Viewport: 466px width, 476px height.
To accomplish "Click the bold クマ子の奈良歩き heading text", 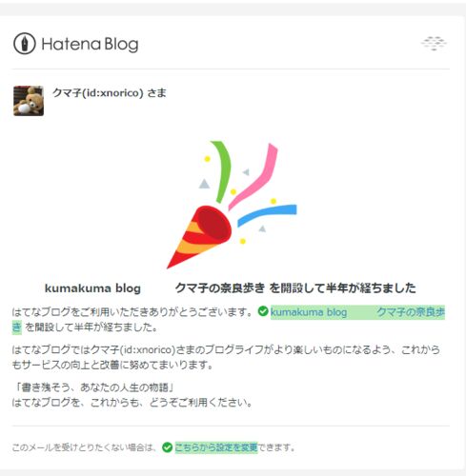I will (220, 288).
